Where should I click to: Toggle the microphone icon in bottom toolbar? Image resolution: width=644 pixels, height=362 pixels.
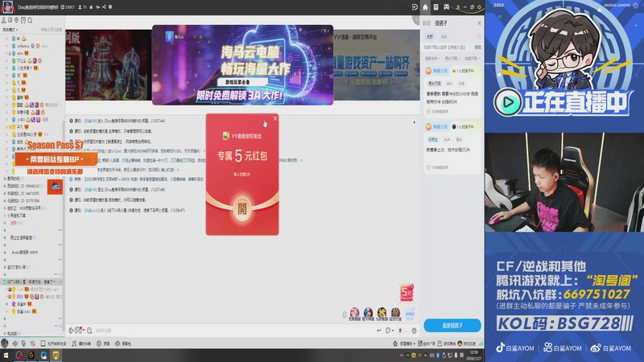point(23,343)
